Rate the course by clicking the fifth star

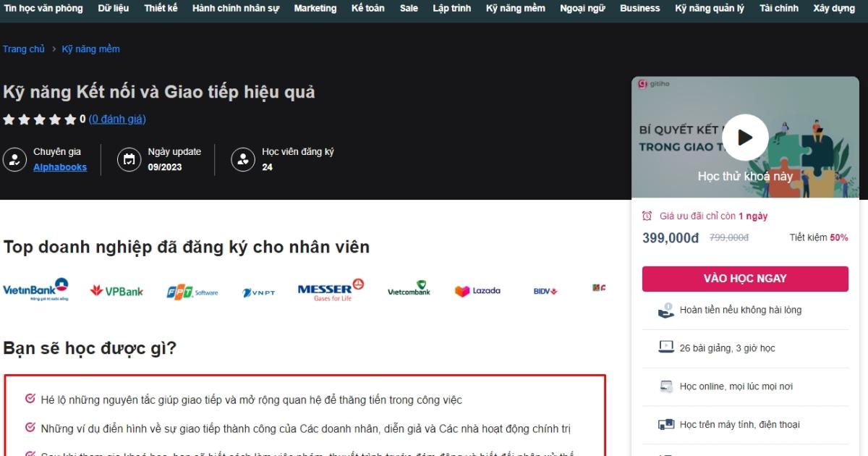pyautogui.click(x=69, y=119)
